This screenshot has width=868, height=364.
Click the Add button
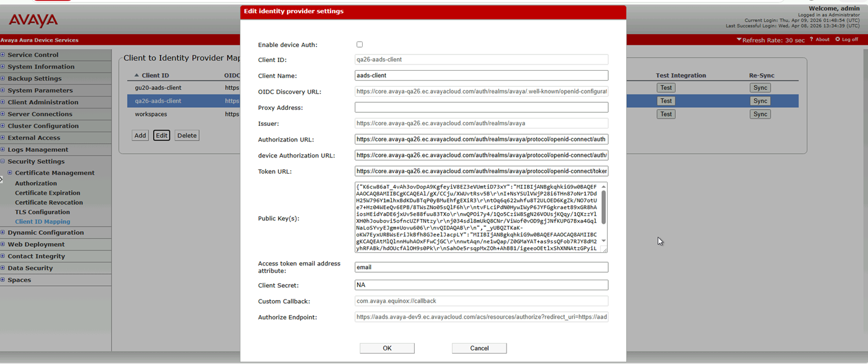pyautogui.click(x=140, y=135)
